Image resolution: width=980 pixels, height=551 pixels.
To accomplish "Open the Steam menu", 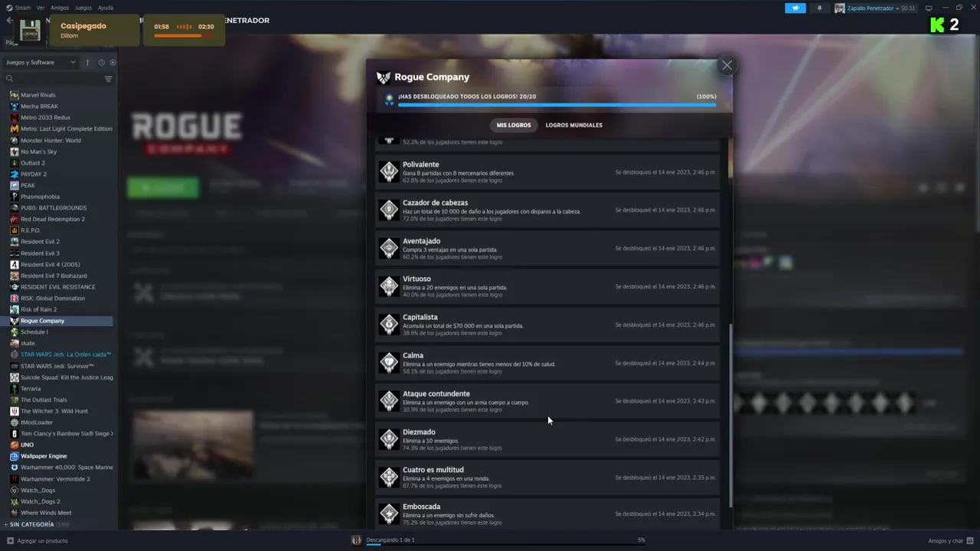I will pyautogui.click(x=22, y=8).
